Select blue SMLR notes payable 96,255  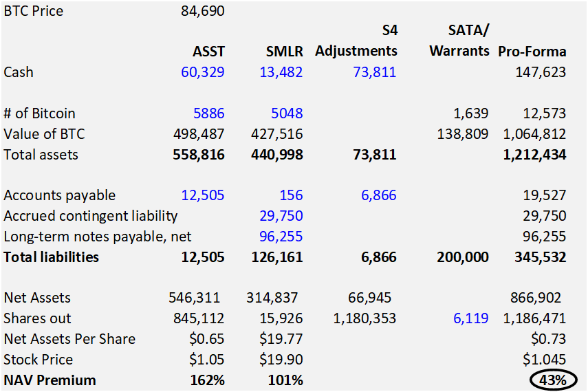click(x=281, y=237)
